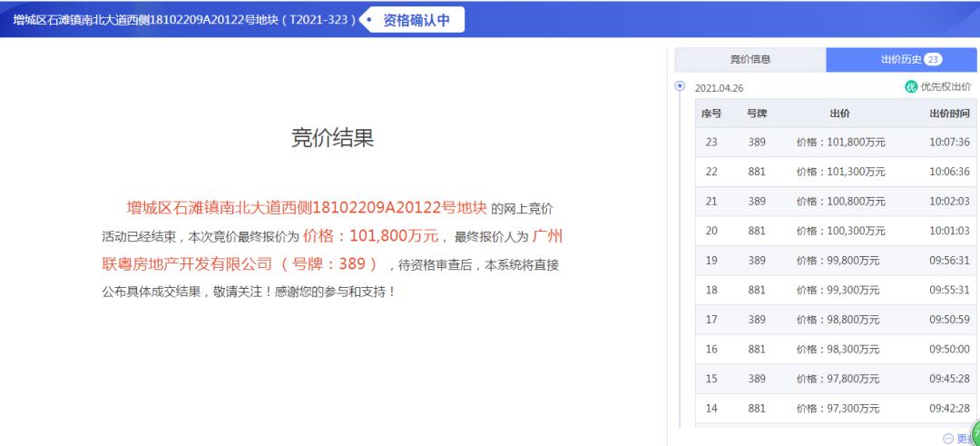Click bid time 10:02:03
The image size is (980, 446).
pos(949,202)
